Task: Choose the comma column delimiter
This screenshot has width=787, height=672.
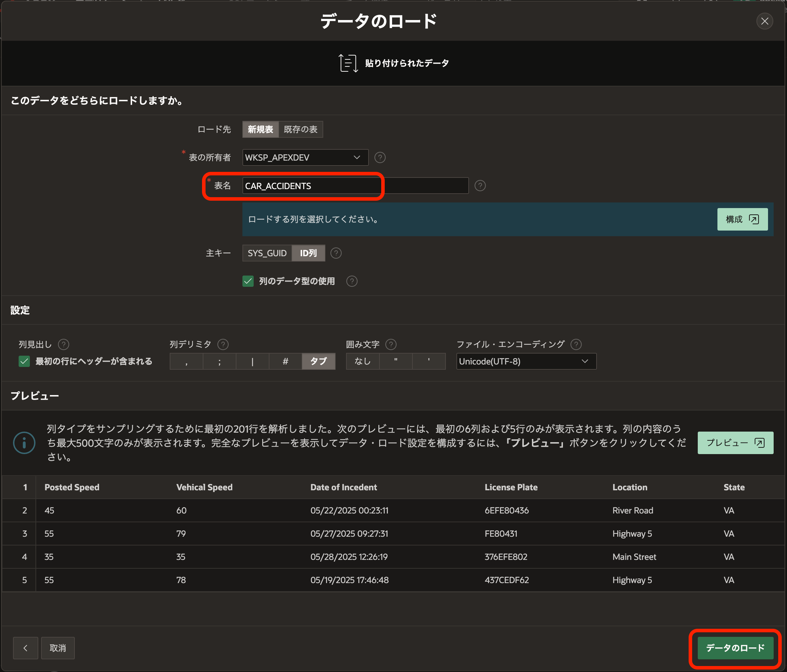Action: click(186, 361)
